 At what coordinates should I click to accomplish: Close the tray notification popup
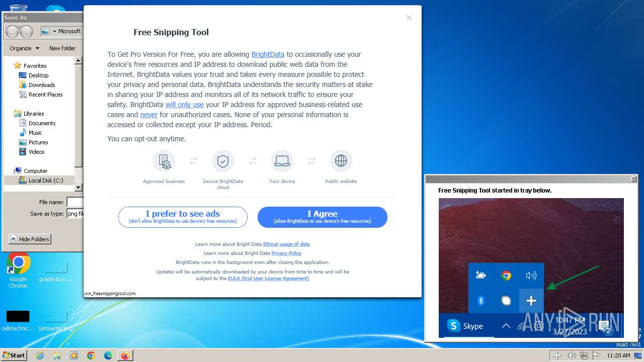pos(634,179)
